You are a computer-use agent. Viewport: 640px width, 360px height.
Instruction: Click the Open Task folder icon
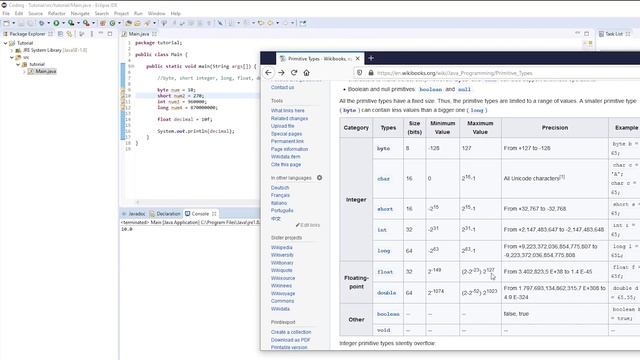(138, 23)
